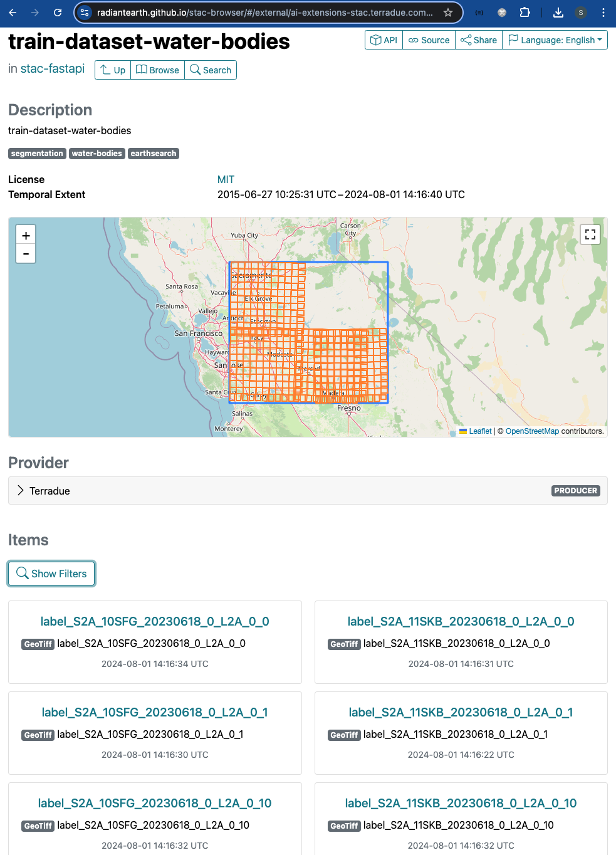The image size is (616, 855).
Task: Open item label_S2A_10SFG_20230618_0_L2A_0_0
Action: 155,621
